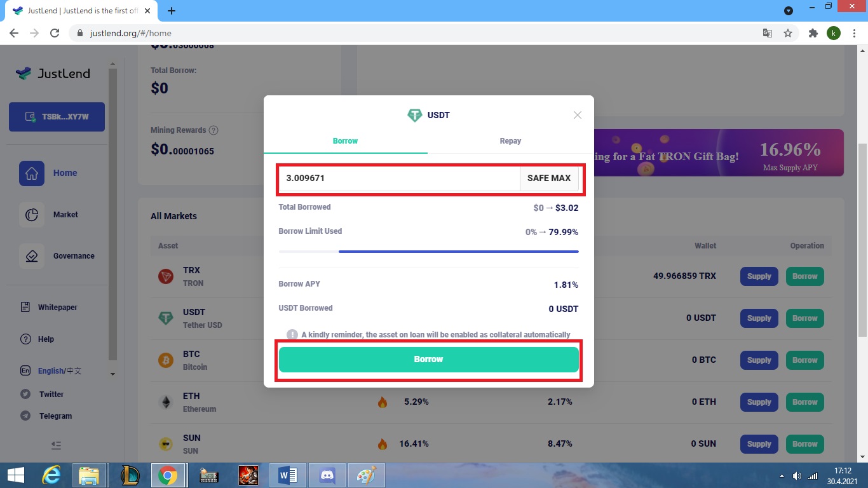The width and height of the screenshot is (868, 488).
Task: Collapse the JustLend sidebar menu
Action: [56, 445]
